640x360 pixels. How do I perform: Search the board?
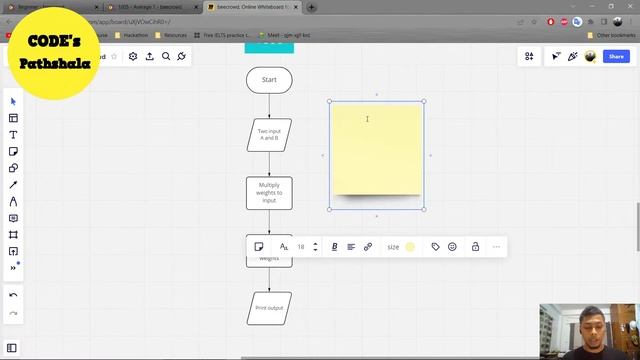click(x=166, y=56)
